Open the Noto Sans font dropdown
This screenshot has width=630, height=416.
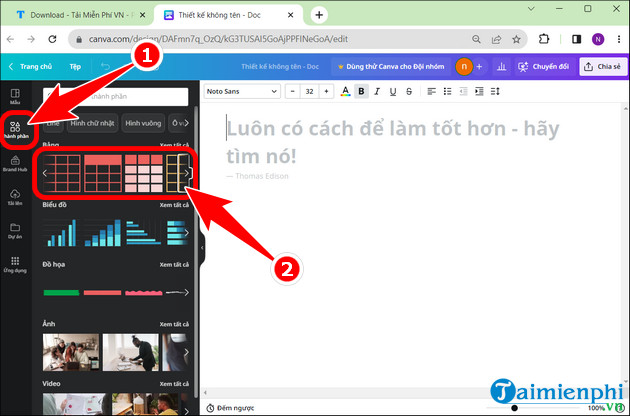242,92
